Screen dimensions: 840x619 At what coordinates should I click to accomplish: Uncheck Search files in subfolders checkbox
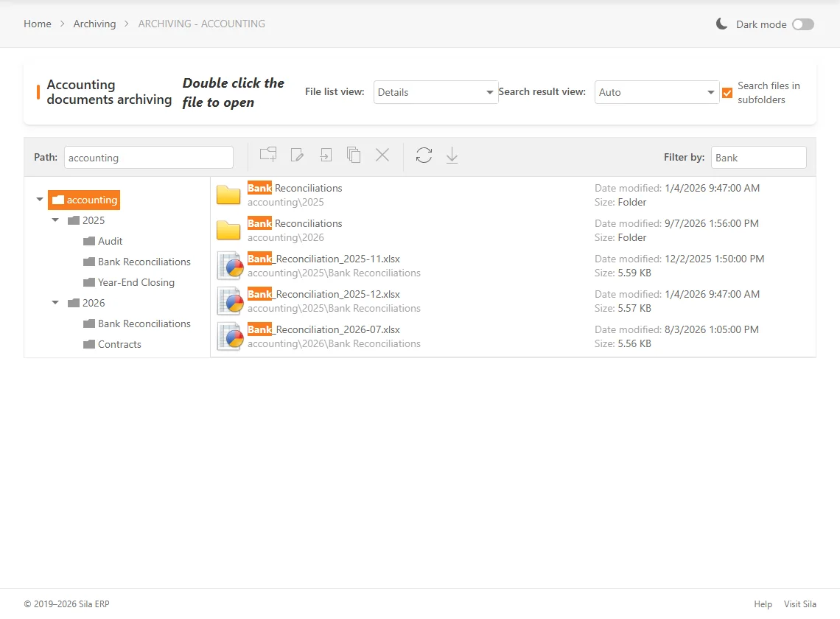(x=727, y=93)
